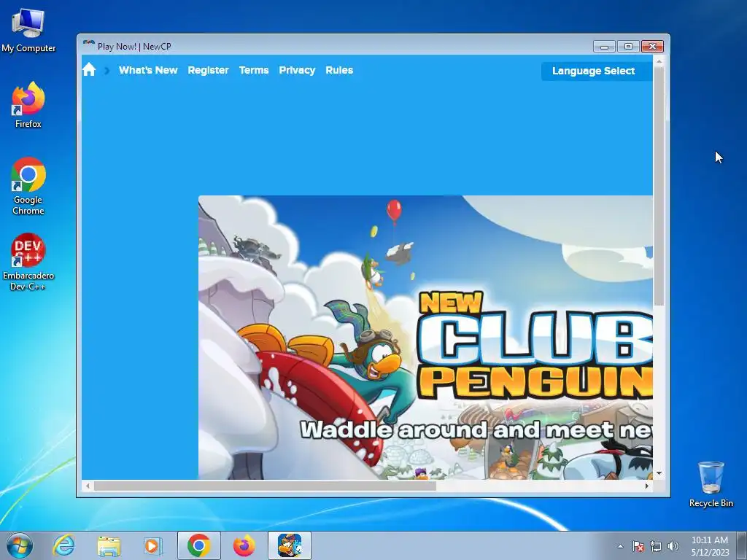Click the vertical scrollbar down arrow
Viewport: 747px width, 560px height.
tap(659, 473)
